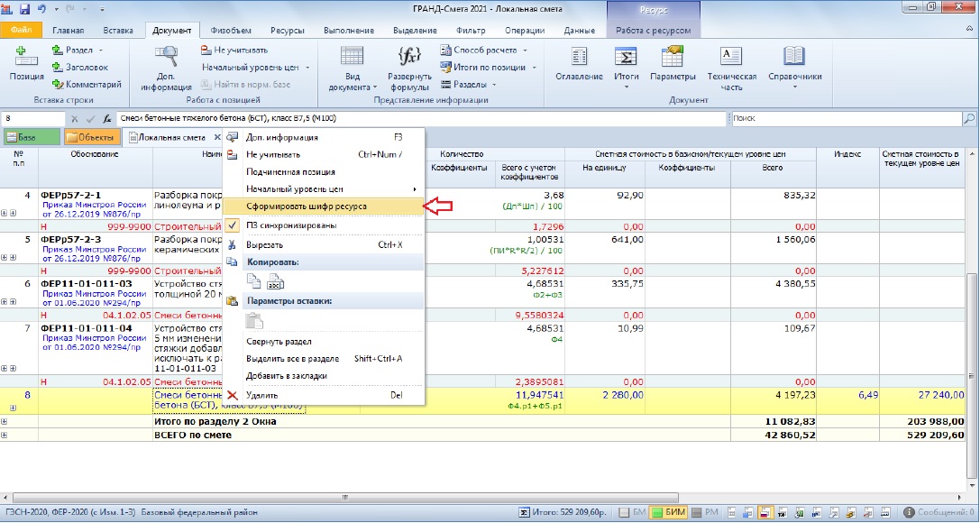980x523 pixels.
Task: Click the Вырезать scissors entry in the context menu
Action: 324,245
